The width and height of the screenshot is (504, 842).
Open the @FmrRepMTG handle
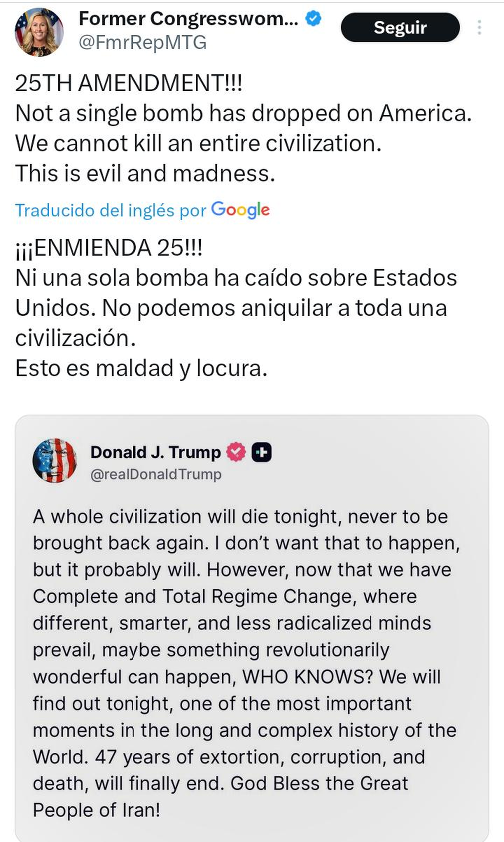[143, 43]
